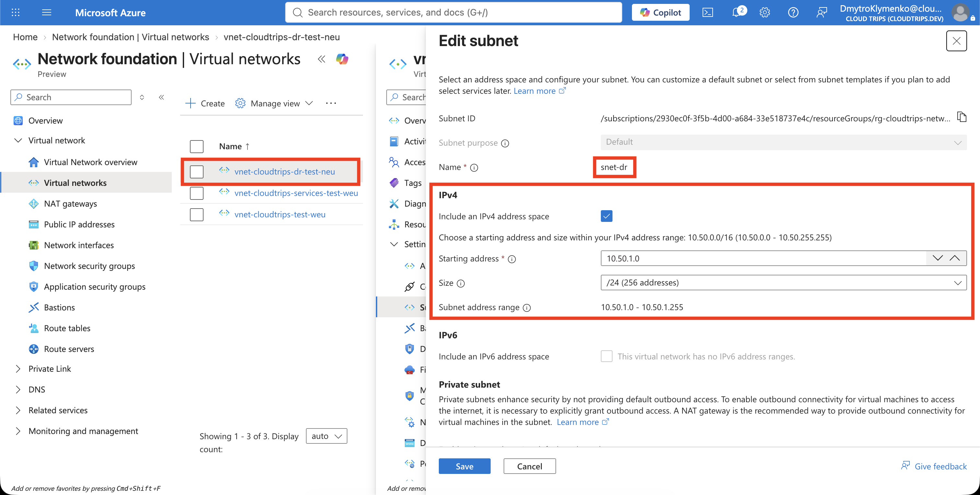Tick the select-all checkbox in Name header

(197, 147)
